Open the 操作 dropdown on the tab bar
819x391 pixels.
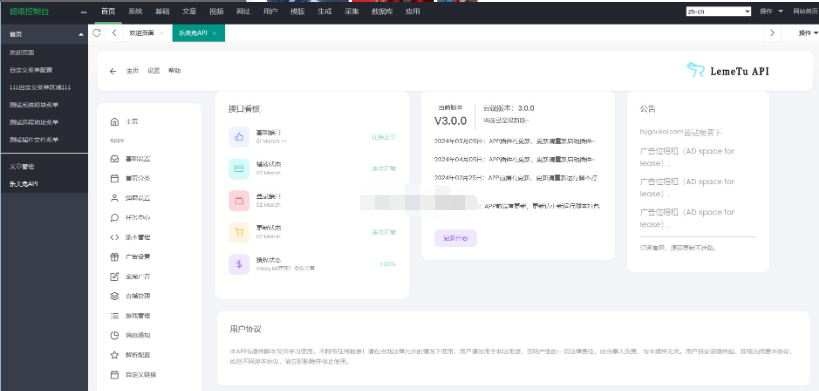pyautogui.click(x=808, y=33)
